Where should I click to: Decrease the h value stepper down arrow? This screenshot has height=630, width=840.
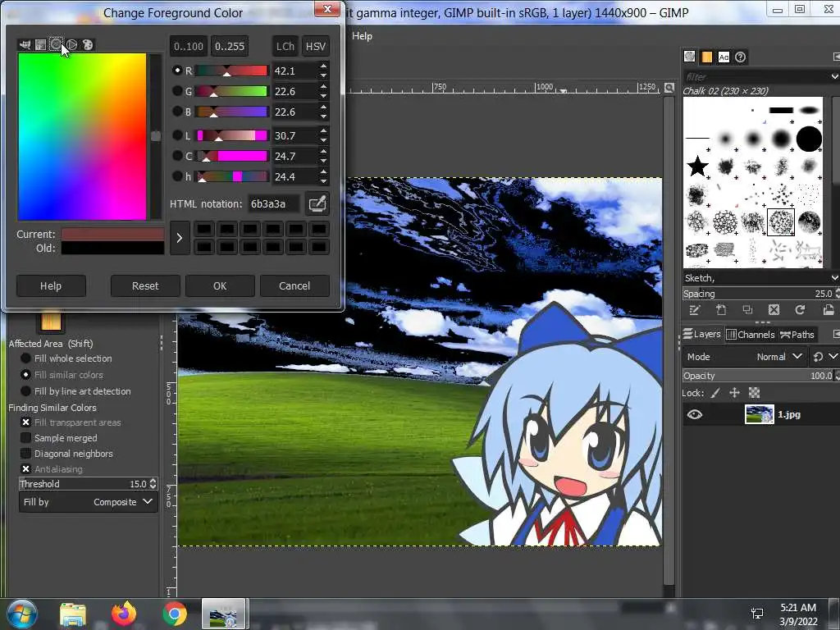pyautogui.click(x=323, y=181)
